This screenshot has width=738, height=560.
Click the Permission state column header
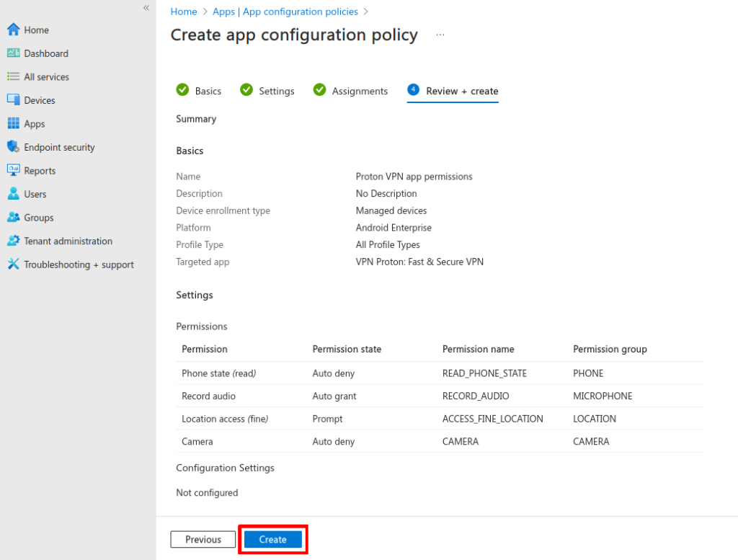347,349
